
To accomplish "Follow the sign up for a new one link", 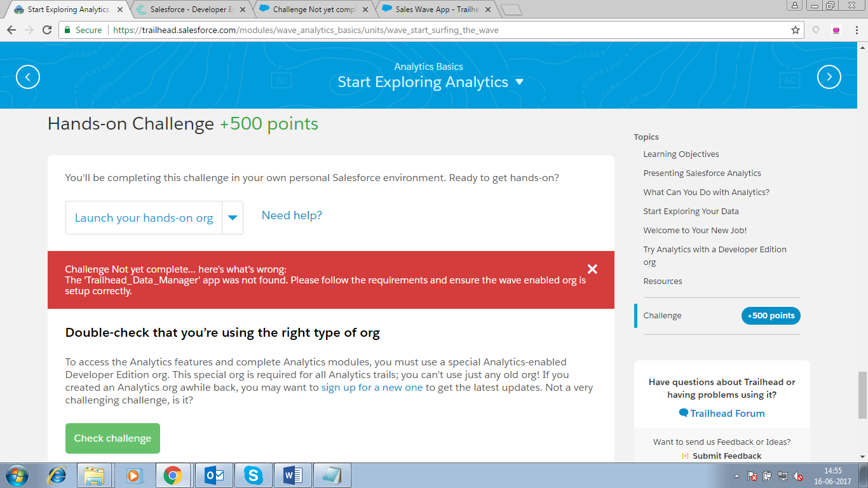I will pyautogui.click(x=372, y=388).
